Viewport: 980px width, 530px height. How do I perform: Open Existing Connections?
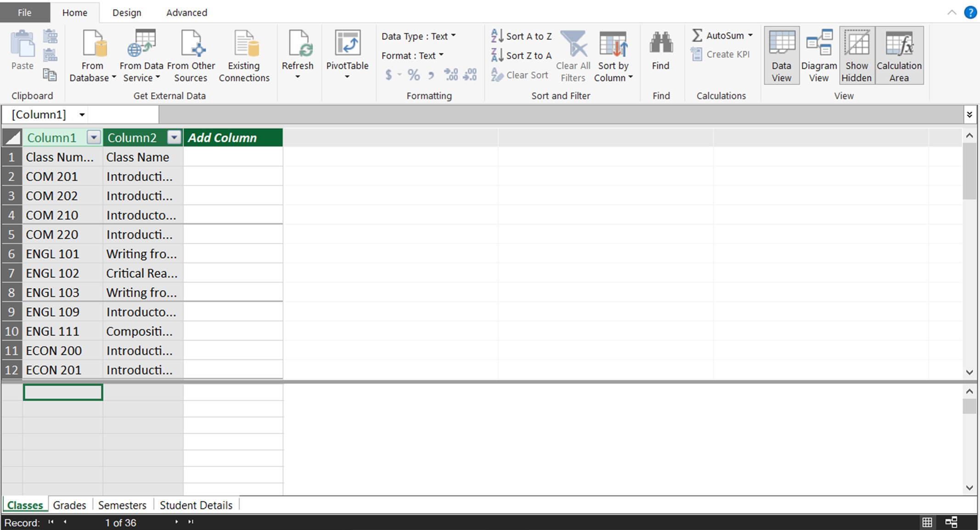coord(244,56)
